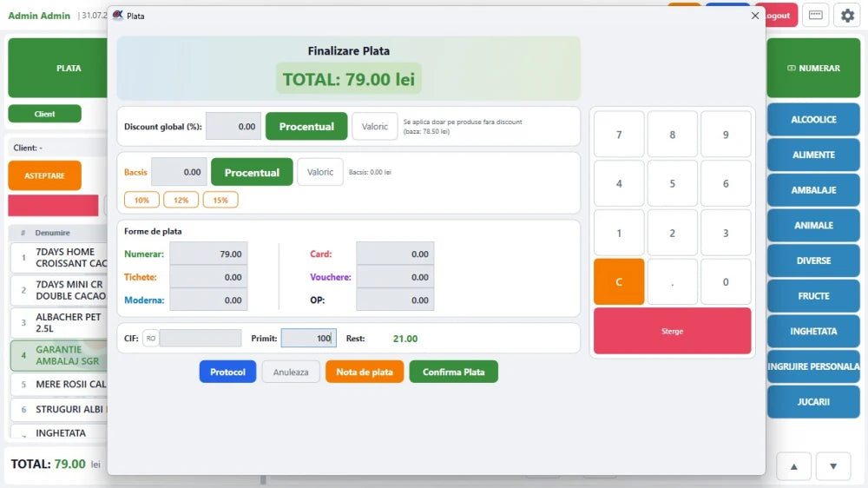This screenshot has height=488, width=868.
Task: Select Valoric mode for Bacsis
Action: [x=320, y=172]
